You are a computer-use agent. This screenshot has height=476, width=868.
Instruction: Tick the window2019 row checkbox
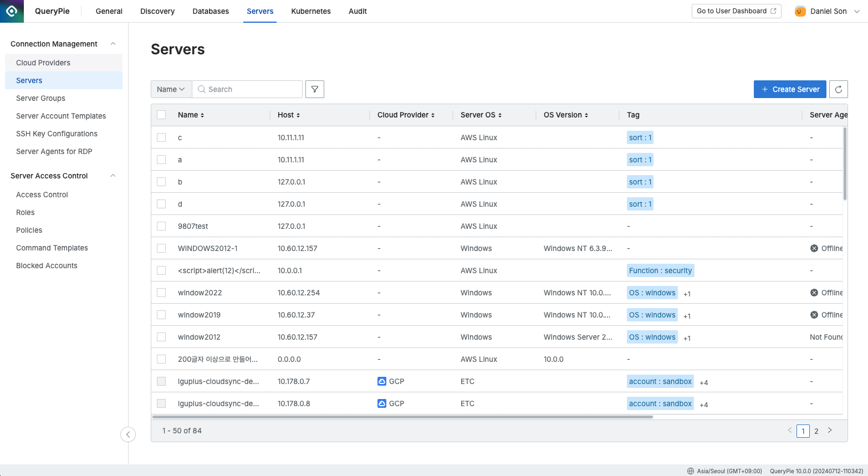(161, 315)
